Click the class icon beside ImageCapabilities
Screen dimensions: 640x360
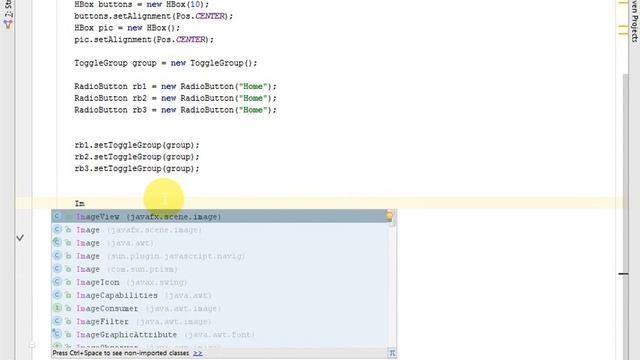pos(57,295)
